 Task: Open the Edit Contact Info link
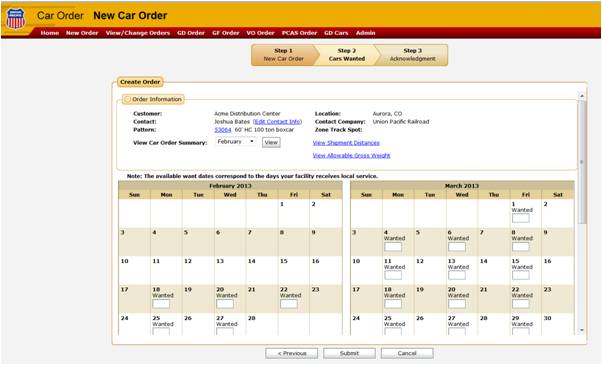pos(278,122)
